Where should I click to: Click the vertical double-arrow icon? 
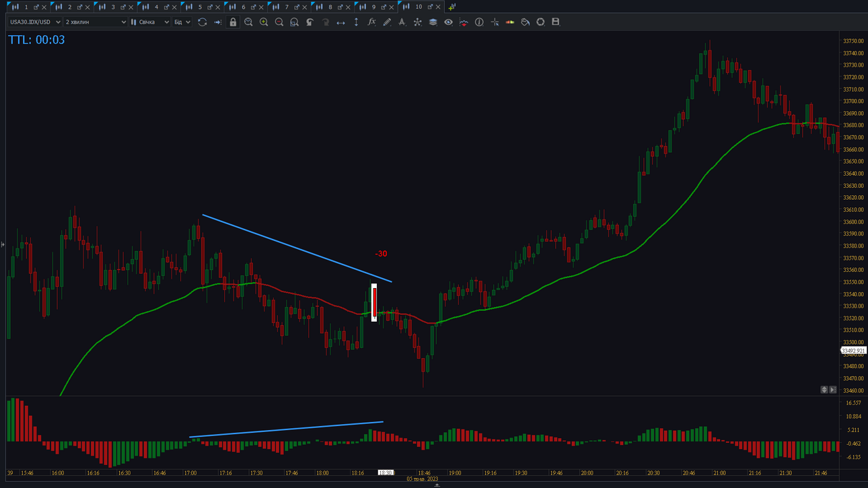(356, 22)
